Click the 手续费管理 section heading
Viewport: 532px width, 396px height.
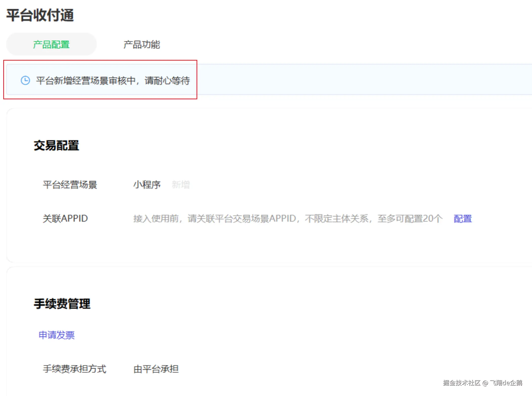(x=62, y=303)
